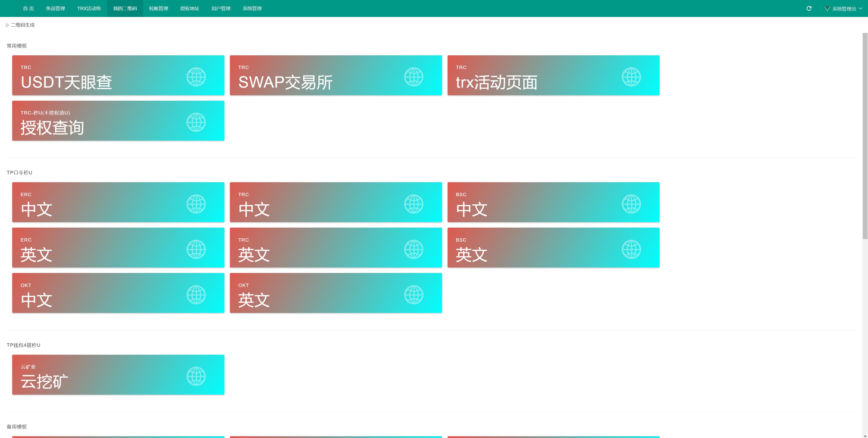
Task: Open the 系统管理 menu
Action: 252,8
